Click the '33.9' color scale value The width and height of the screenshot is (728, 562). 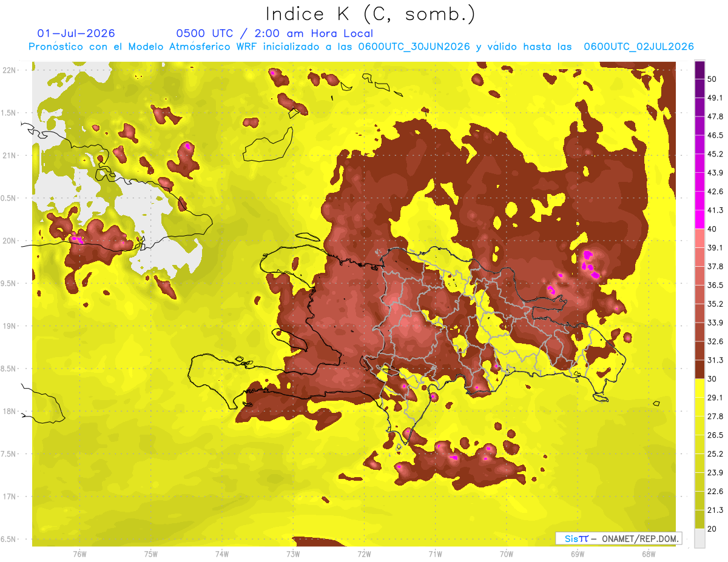[x=715, y=323]
